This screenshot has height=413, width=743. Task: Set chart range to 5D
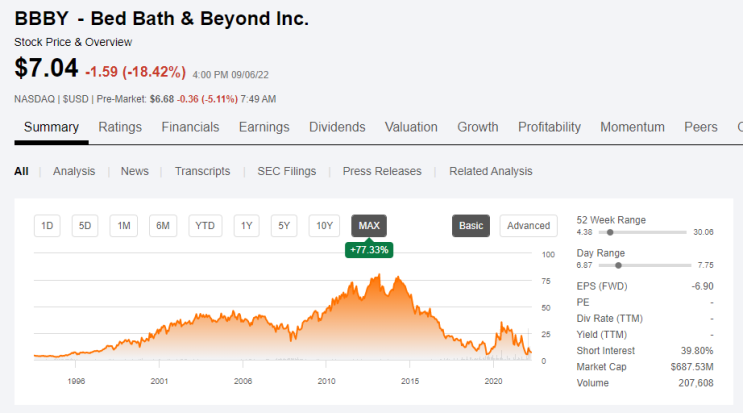(x=85, y=226)
